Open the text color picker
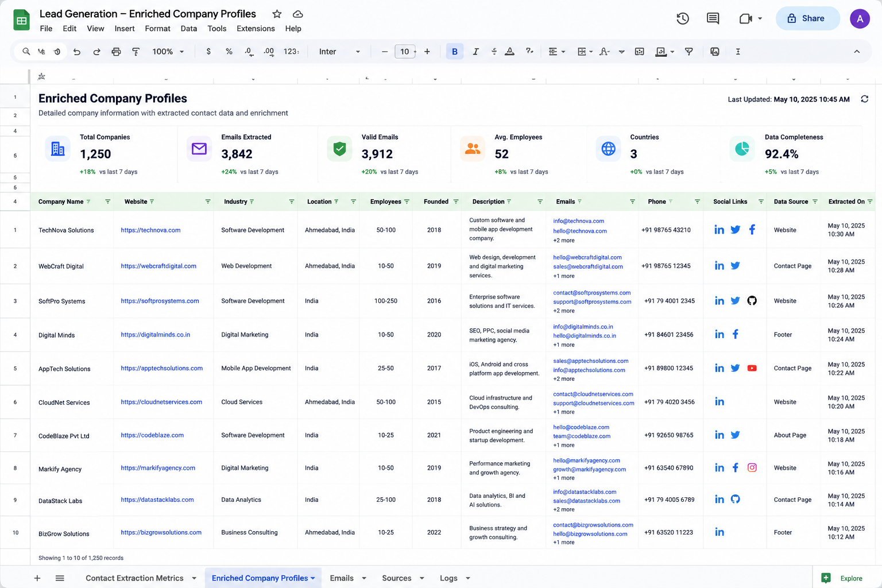882x588 pixels. tap(509, 52)
